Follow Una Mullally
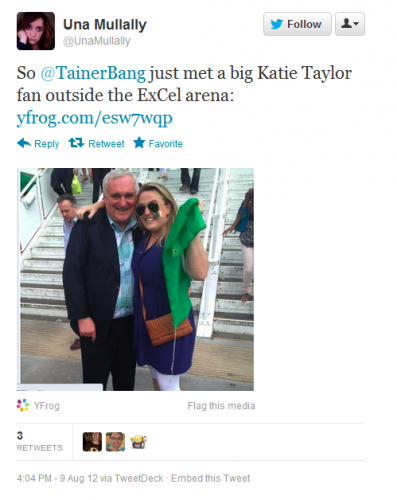This screenshot has height=500, width=397. (x=297, y=24)
